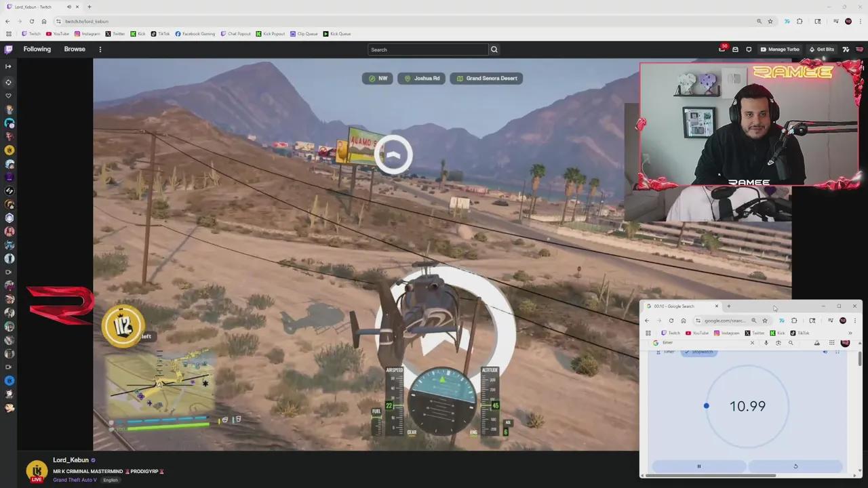This screenshot has height=488, width=868.
Task: Bookmark this page with star icon
Action: (770, 21)
